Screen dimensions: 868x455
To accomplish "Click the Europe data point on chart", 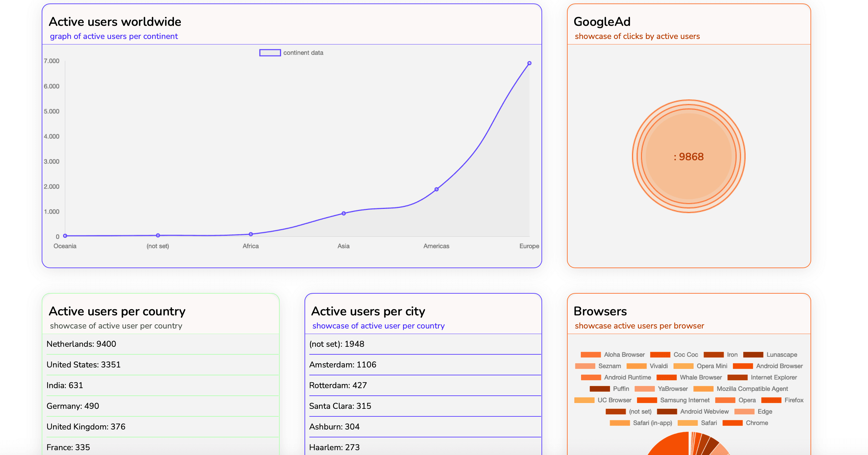I will [529, 63].
